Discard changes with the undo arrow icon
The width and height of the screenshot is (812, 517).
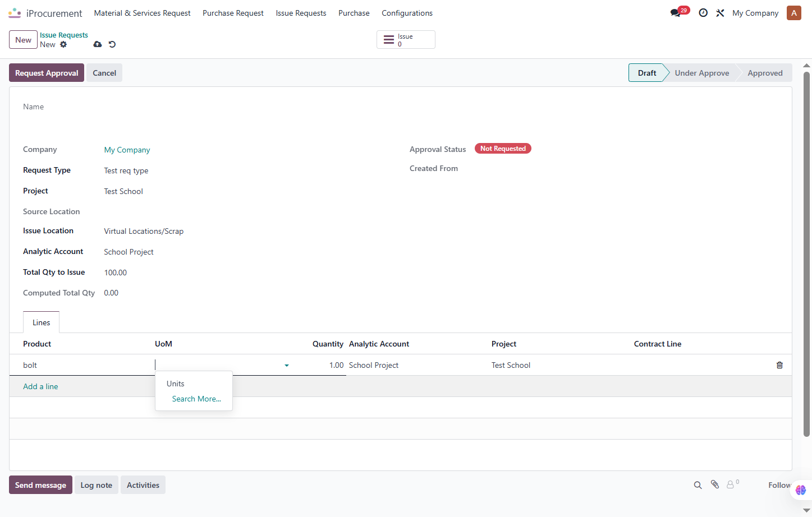[x=112, y=44]
